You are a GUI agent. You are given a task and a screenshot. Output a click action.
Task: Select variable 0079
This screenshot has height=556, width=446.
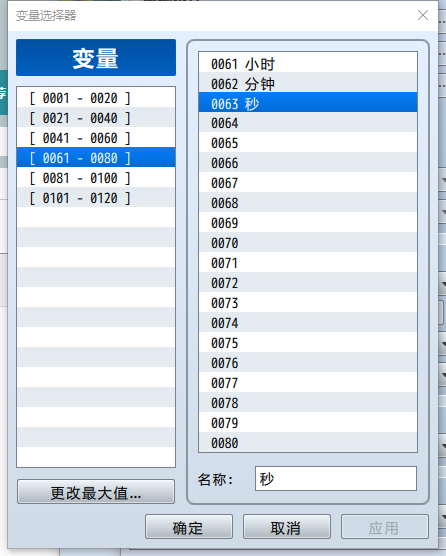pyautogui.click(x=308, y=422)
